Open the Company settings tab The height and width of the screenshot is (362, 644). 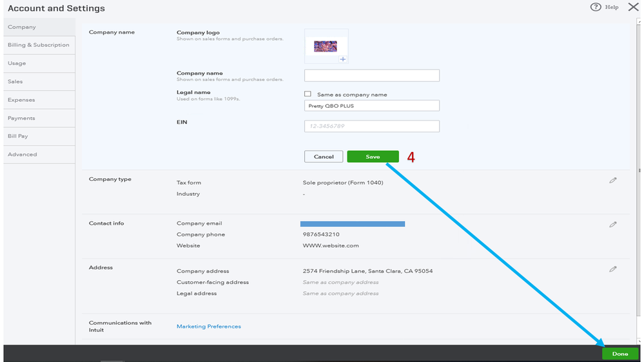click(39, 27)
